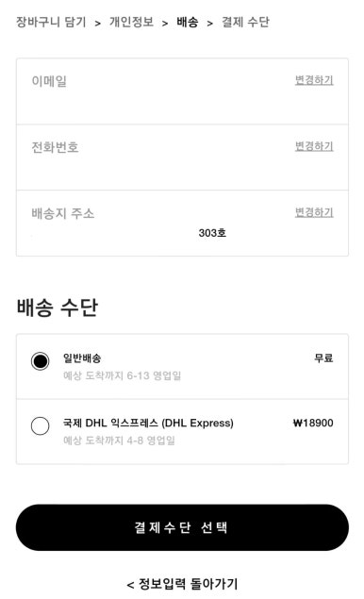Select the DHL Express radio button
364x599 pixels.
[41, 425]
